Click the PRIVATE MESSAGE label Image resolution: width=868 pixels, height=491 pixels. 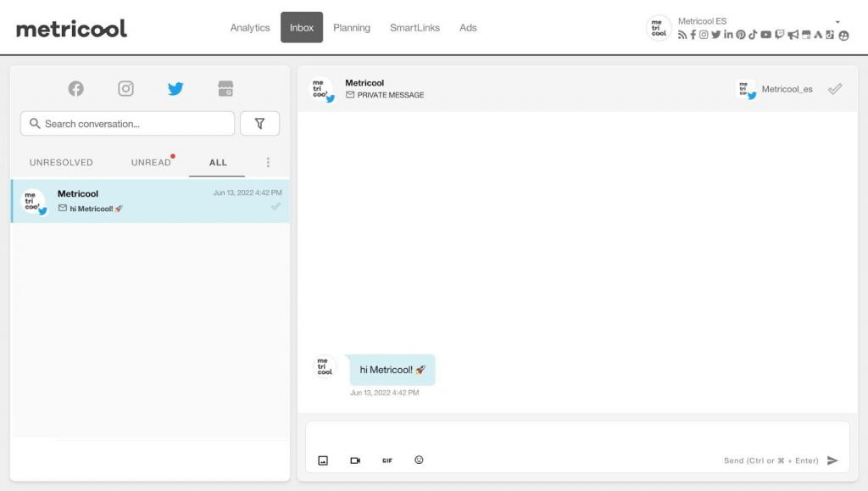pos(391,95)
